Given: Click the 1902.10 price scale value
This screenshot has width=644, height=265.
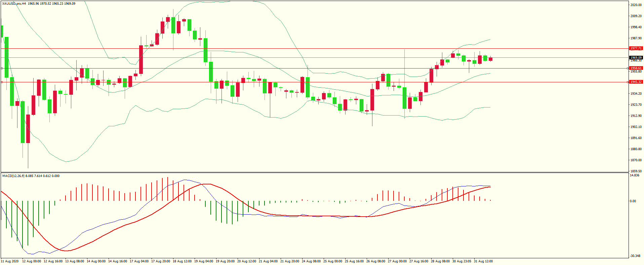Looking at the screenshot, I should [636, 127].
